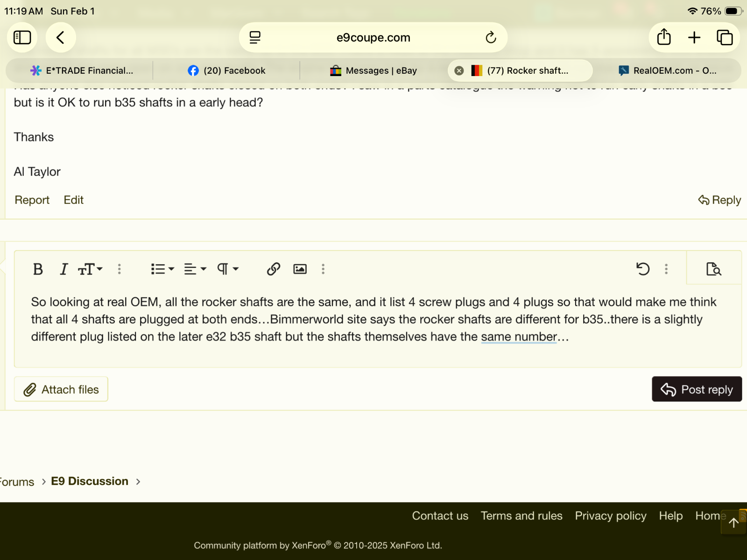Click the insert image icon
This screenshot has width=747, height=560.
tap(300, 269)
